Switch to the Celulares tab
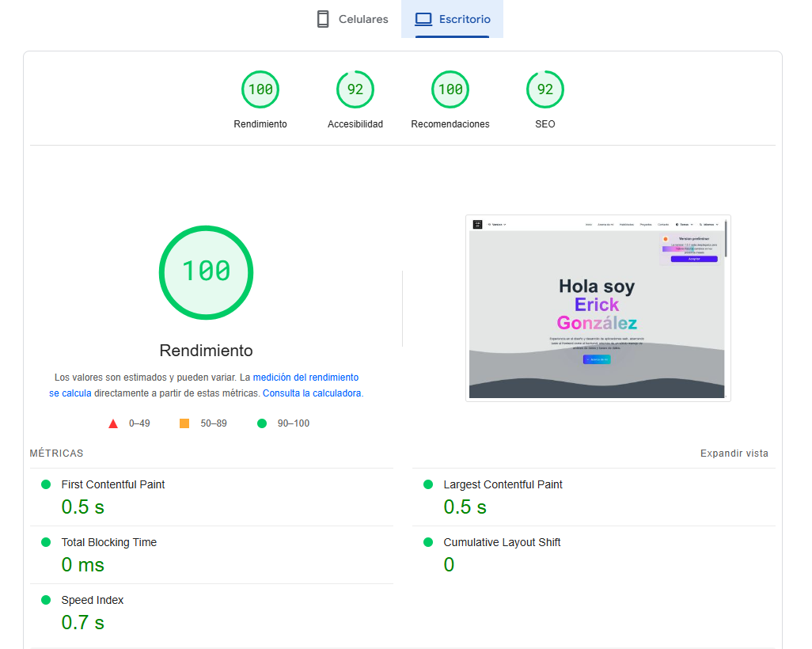 point(352,18)
